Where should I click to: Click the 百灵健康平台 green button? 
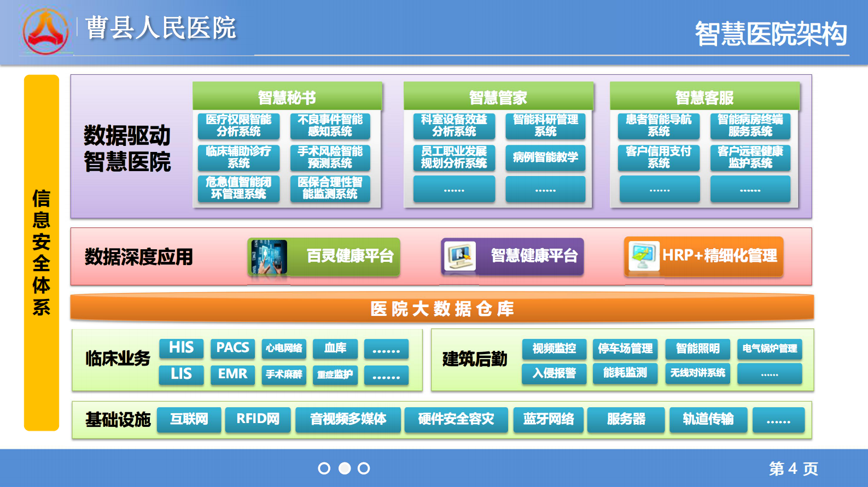coord(324,256)
